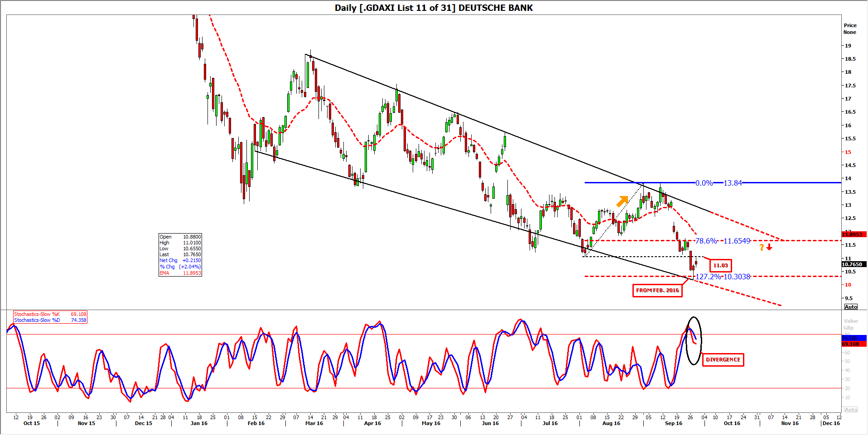Select the 78.6% 11.6549 Fibonacci label
This screenshot has height=435, width=868.
723,241
